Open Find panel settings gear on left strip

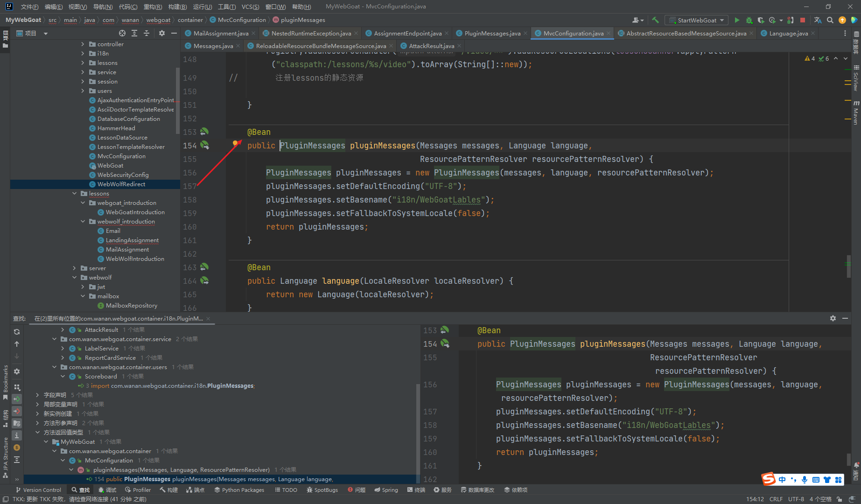tap(17, 371)
